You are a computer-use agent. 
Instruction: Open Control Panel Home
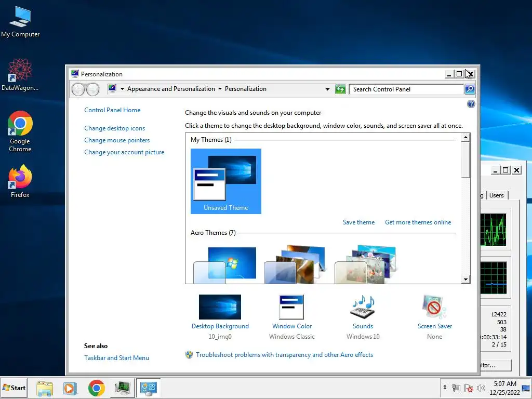112,110
